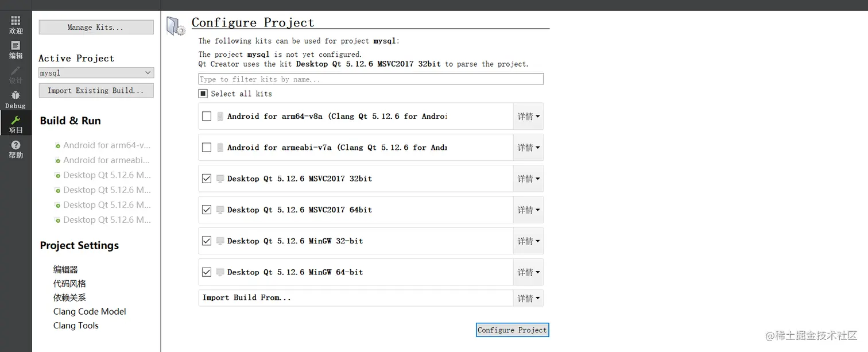Screen dimensions: 868x352
Task: Toggle the Select all kits checkbox
Action: [x=203, y=94]
